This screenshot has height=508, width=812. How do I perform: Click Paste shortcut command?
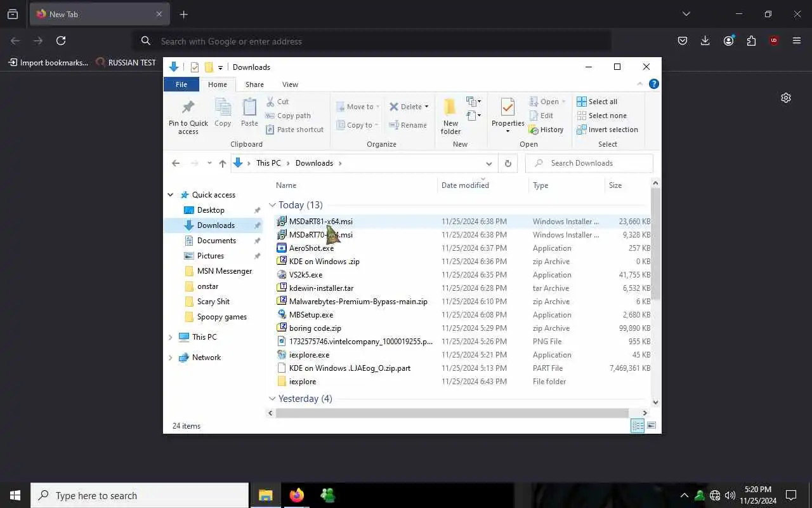click(294, 130)
